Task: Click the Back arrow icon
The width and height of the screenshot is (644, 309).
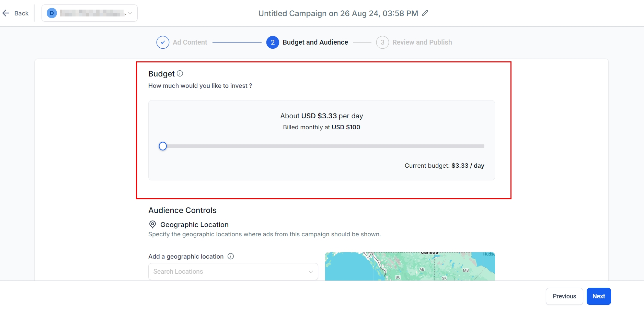Action: [x=6, y=13]
